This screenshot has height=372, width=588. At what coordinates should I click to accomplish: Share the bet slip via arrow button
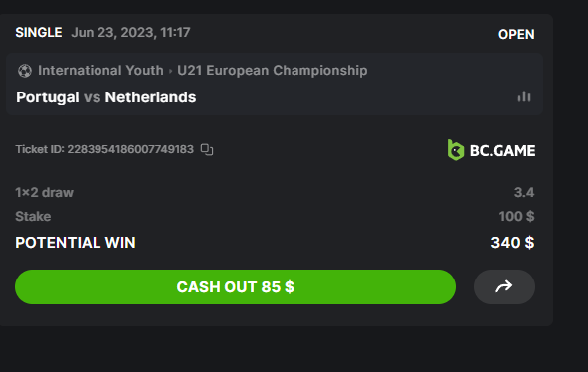point(504,286)
